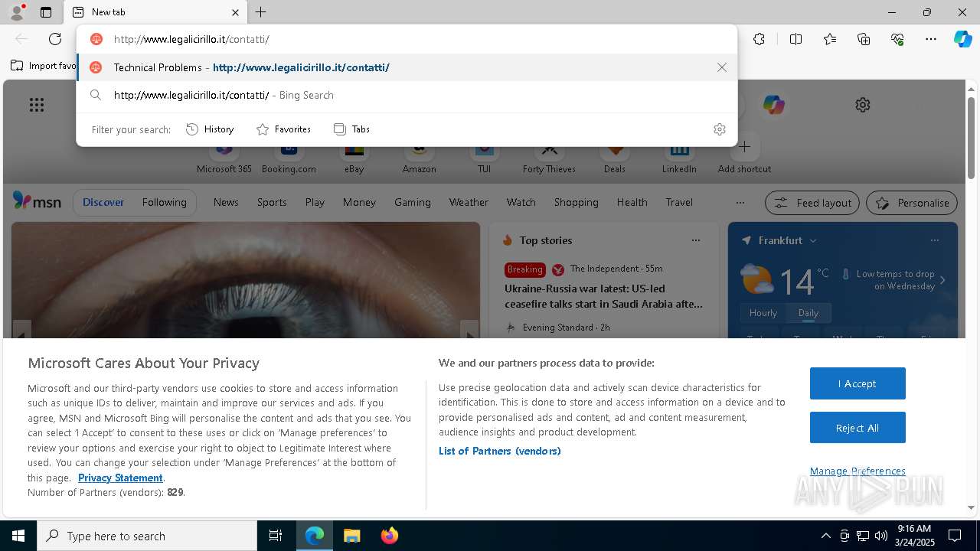Screen dimensions: 980x551
Task: Open the Favorites star toolbar icon
Action: pyautogui.click(x=830, y=39)
